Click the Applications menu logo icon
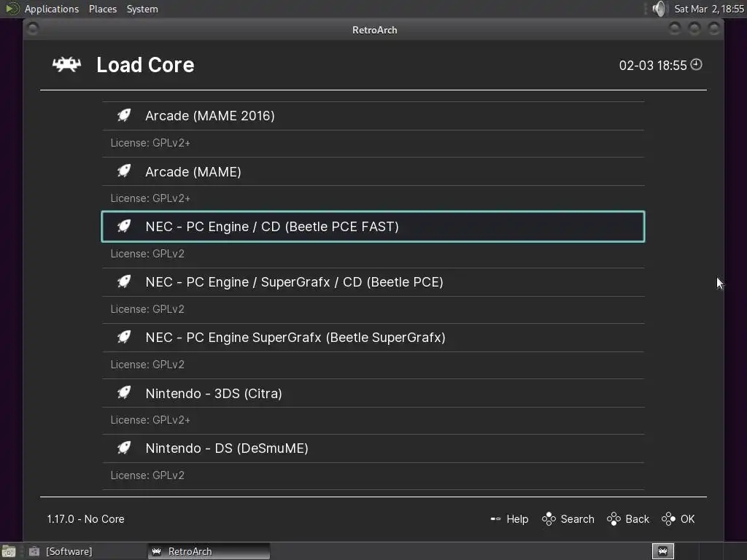Image resolution: width=747 pixels, height=560 pixels. click(x=12, y=9)
